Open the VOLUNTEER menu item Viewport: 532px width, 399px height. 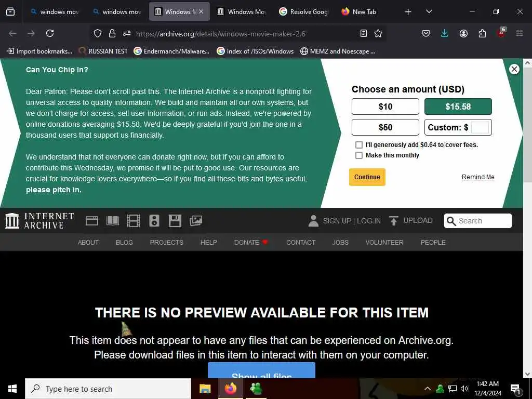pyautogui.click(x=384, y=242)
